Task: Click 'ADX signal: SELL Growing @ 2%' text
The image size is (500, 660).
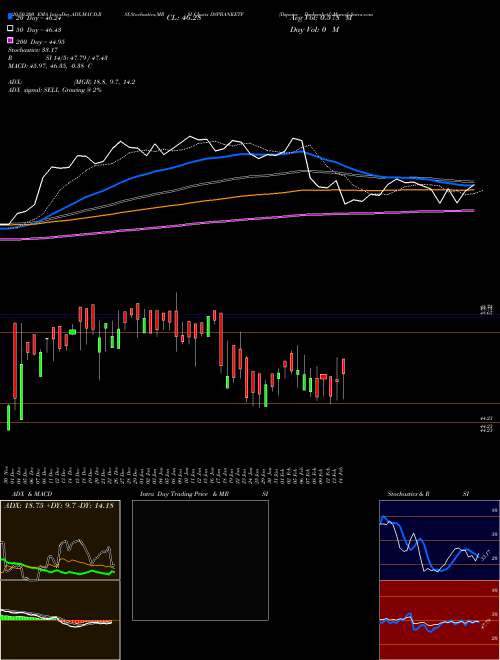Action: [55, 90]
